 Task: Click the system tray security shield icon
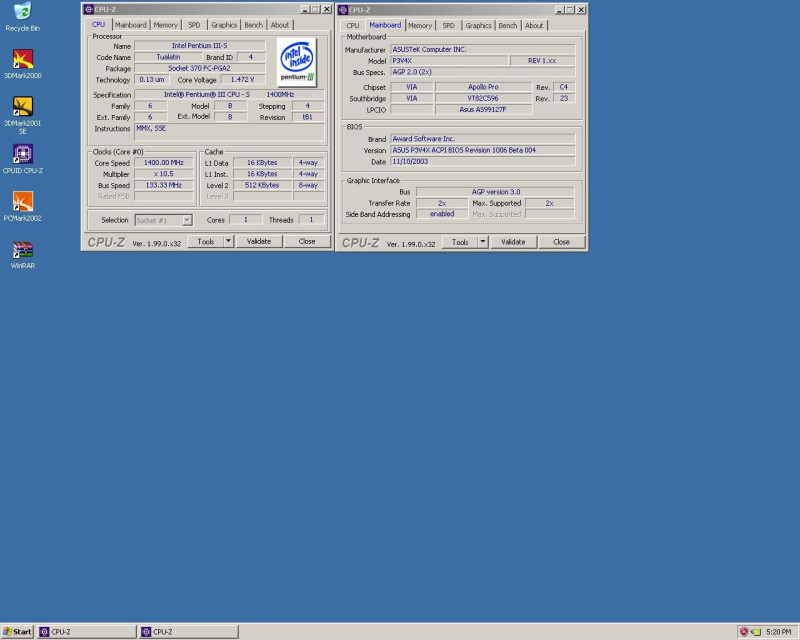(744, 632)
